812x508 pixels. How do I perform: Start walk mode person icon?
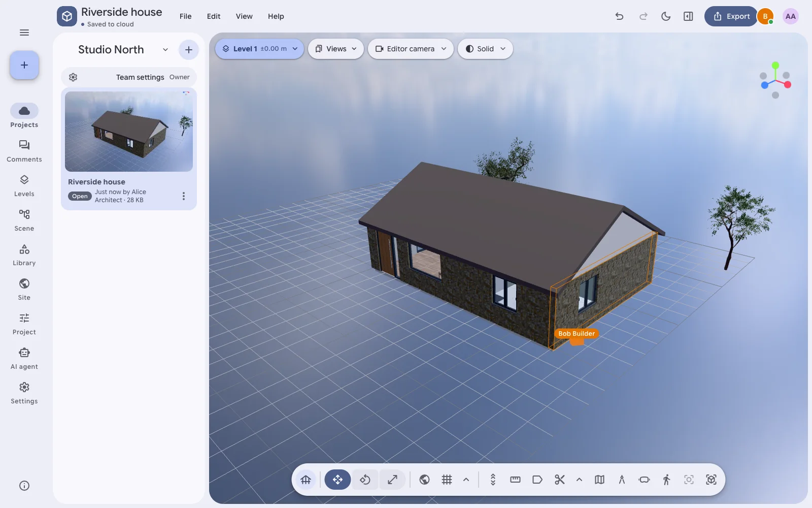pos(666,480)
